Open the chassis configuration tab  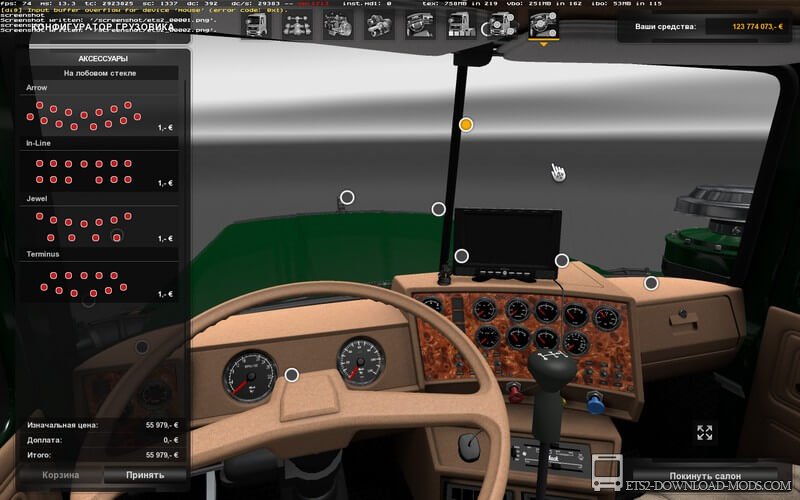[x=297, y=26]
